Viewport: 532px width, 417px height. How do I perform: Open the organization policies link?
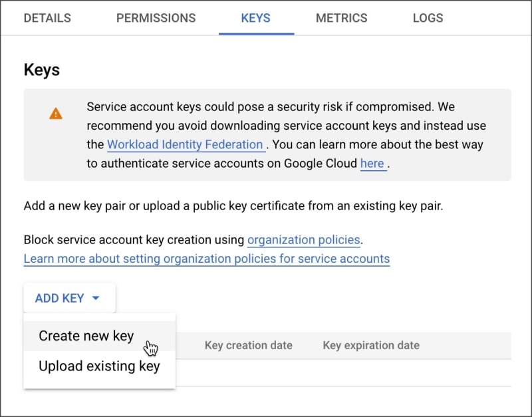[x=303, y=239]
